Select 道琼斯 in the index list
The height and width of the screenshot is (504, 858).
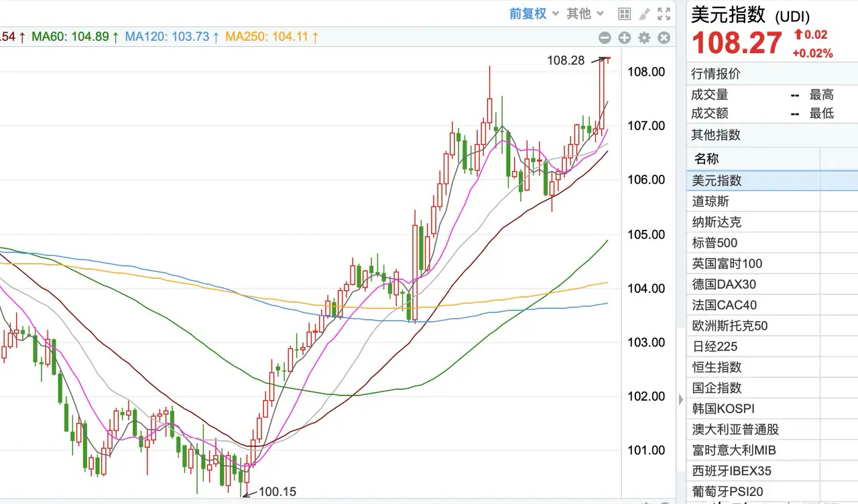point(772,201)
